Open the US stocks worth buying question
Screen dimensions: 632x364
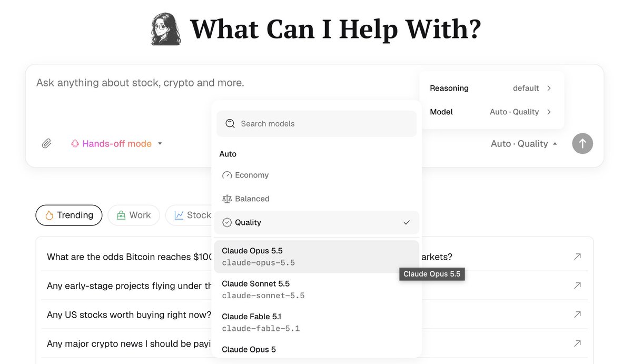pos(314,314)
